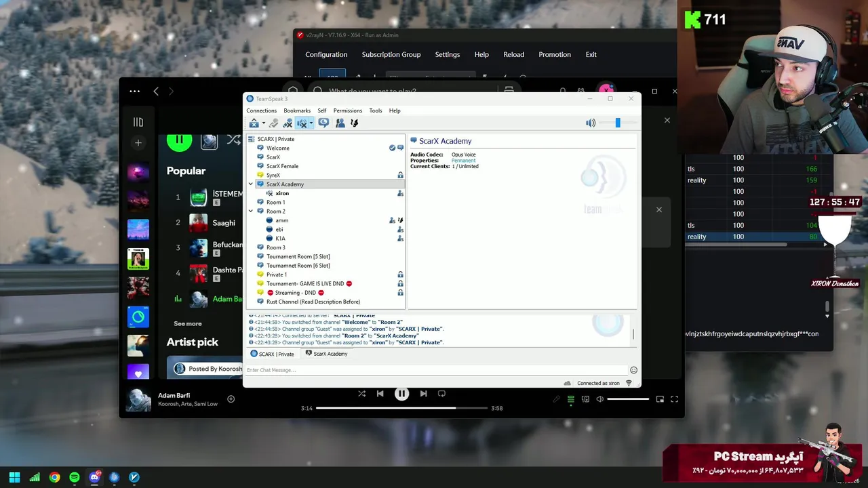
Task: Open Spotify miniplayer icon
Action: click(x=660, y=399)
